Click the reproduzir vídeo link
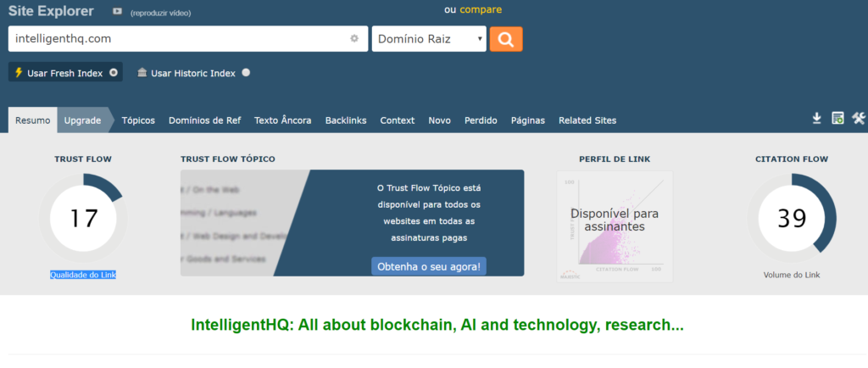 tap(160, 13)
